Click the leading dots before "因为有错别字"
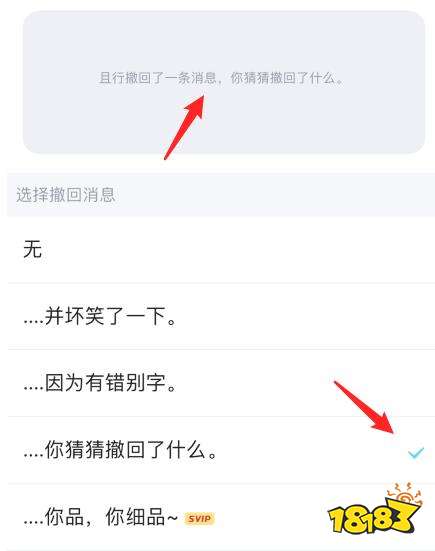 (34, 389)
